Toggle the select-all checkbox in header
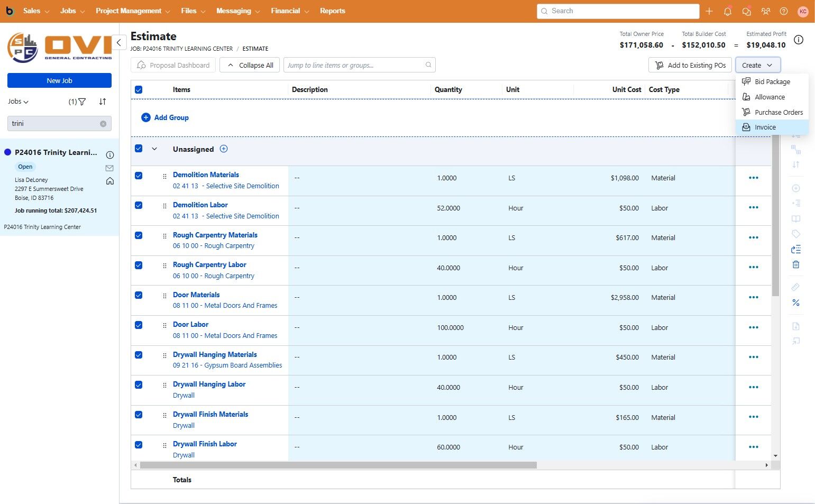 click(x=139, y=90)
